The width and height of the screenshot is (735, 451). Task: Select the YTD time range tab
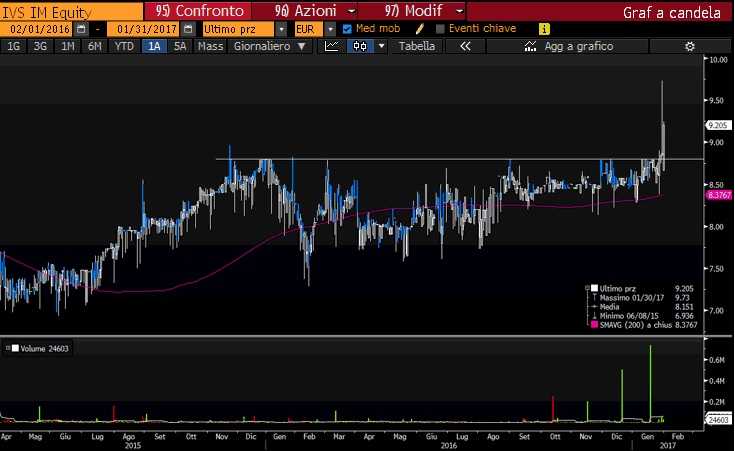pyautogui.click(x=124, y=46)
